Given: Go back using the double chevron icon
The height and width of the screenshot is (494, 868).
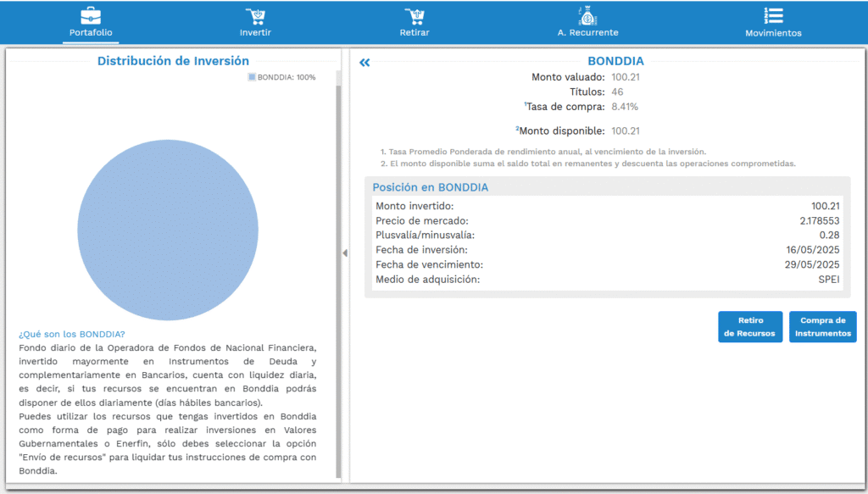Looking at the screenshot, I should pos(364,63).
